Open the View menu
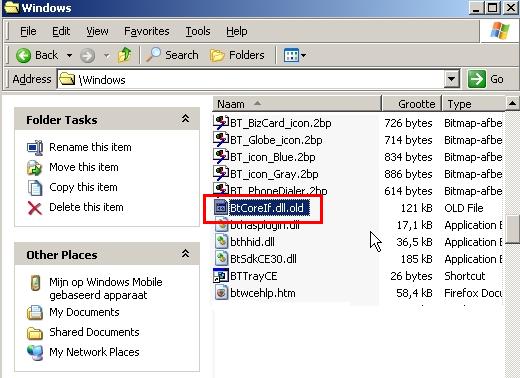The height and width of the screenshot is (378, 520). [97, 31]
